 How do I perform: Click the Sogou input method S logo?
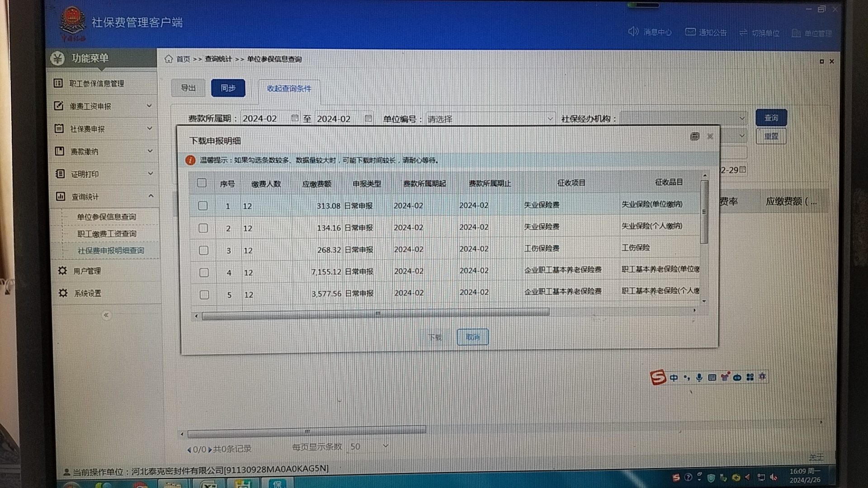pyautogui.click(x=658, y=377)
